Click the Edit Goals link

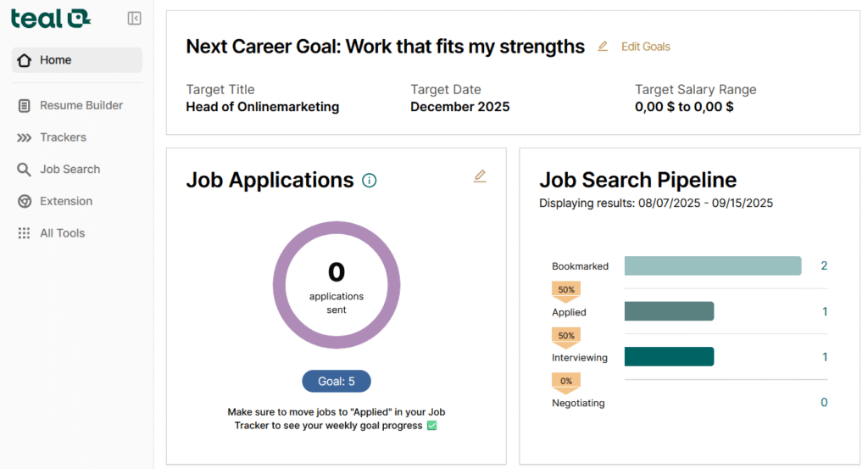click(x=645, y=47)
